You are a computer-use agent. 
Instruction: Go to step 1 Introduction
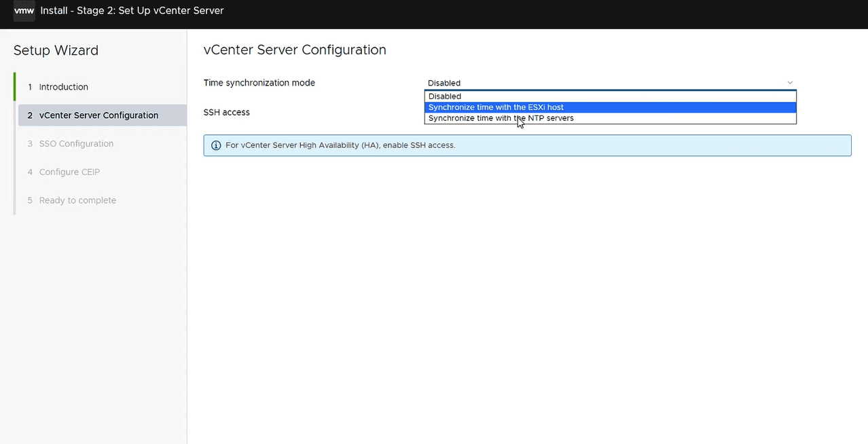pyautogui.click(x=63, y=87)
